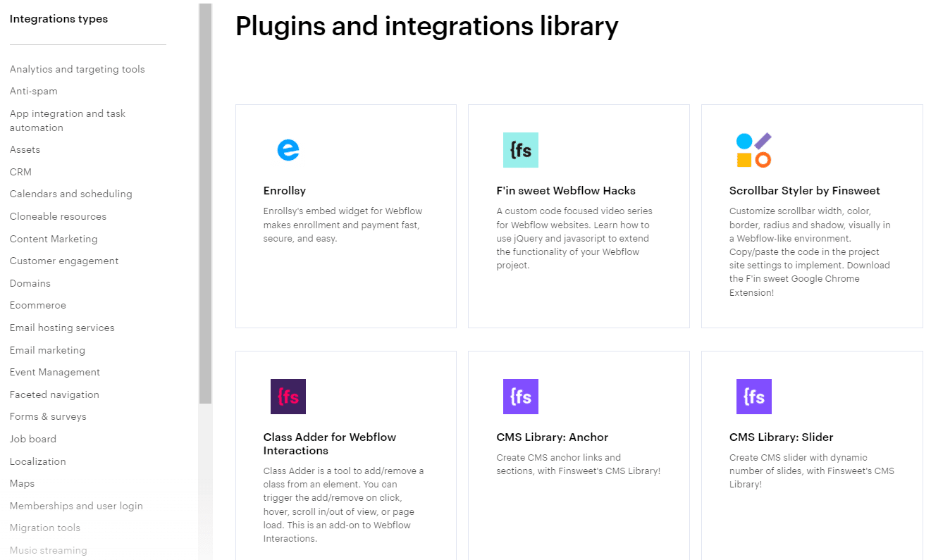Open Scrollbar Styler by Finsweet title
The height and width of the screenshot is (560, 931).
click(x=805, y=191)
